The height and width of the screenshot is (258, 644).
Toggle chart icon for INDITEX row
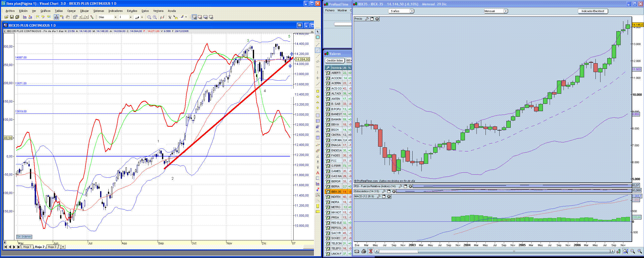coord(328,197)
